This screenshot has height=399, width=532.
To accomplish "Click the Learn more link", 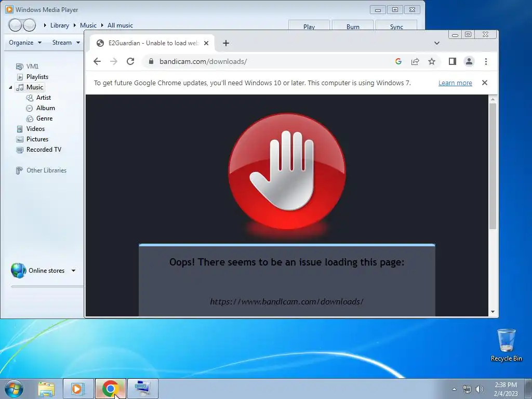I will [x=455, y=83].
